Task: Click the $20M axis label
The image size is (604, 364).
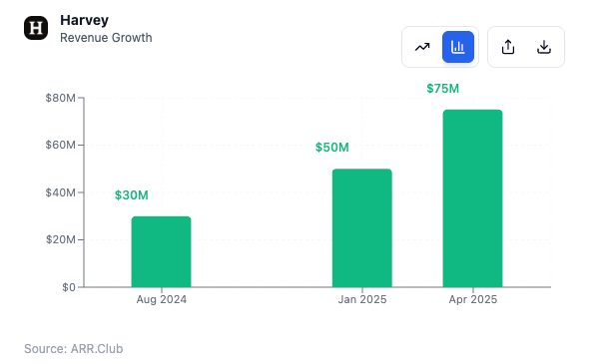Action: (61, 239)
